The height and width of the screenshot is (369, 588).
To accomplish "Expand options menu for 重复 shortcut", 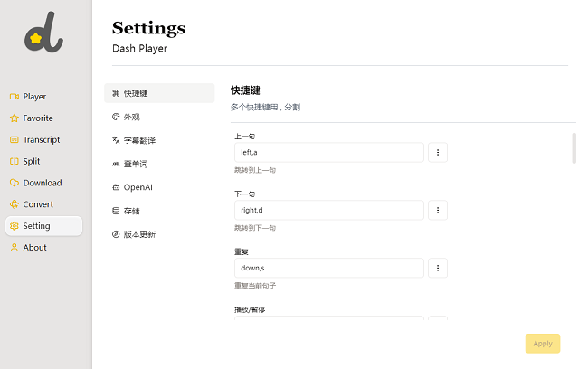I will click(x=437, y=268).
